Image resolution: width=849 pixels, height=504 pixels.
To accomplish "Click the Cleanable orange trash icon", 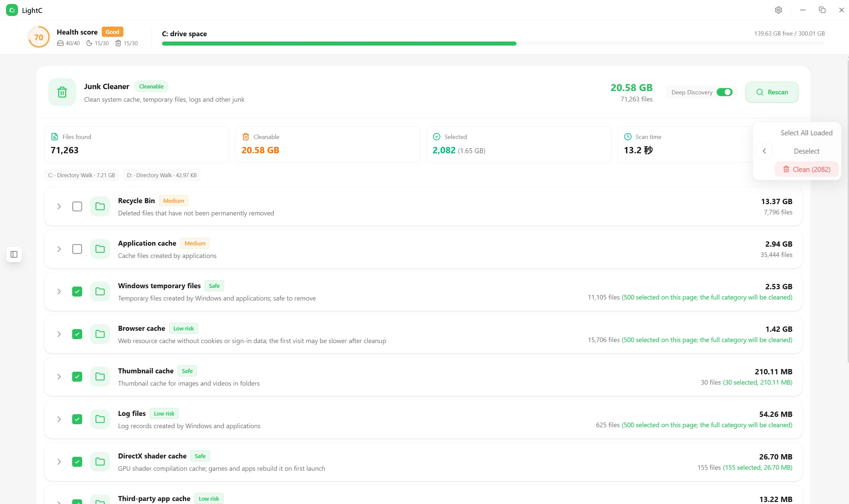I will (246, 137).
